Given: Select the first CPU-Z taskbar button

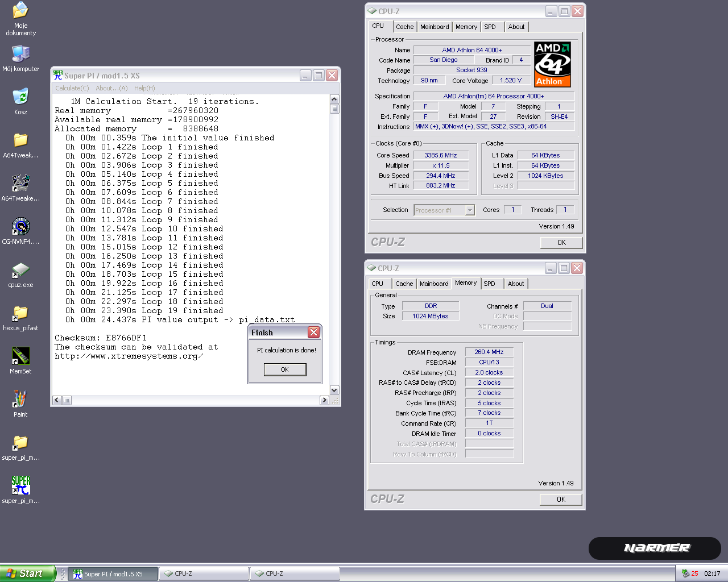Looking at the screenshot, I should coord(204,574).
